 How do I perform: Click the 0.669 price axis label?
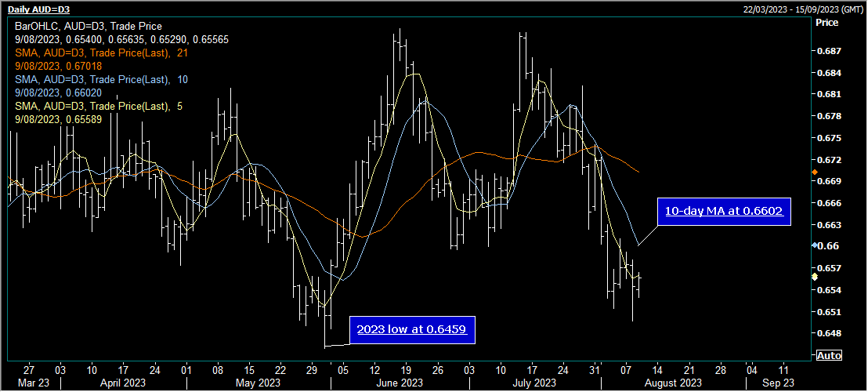(829, 182)
